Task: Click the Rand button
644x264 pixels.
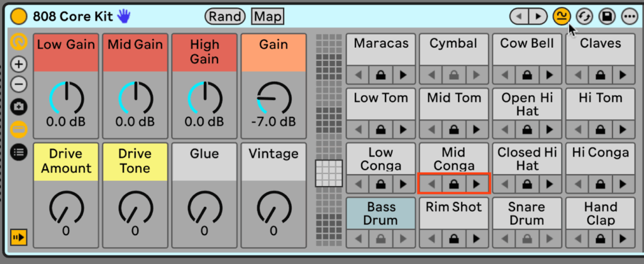Action: [x=225, y=16]
